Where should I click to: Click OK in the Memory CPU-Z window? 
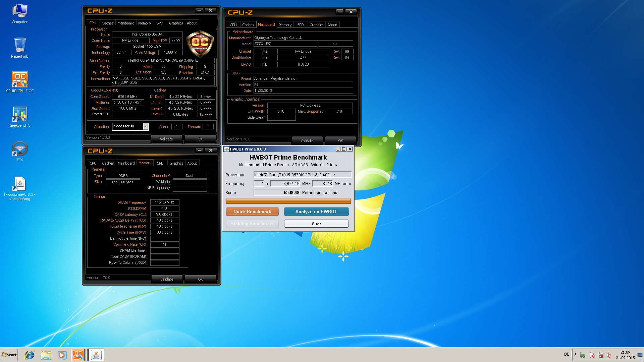(x=200, y=279)
